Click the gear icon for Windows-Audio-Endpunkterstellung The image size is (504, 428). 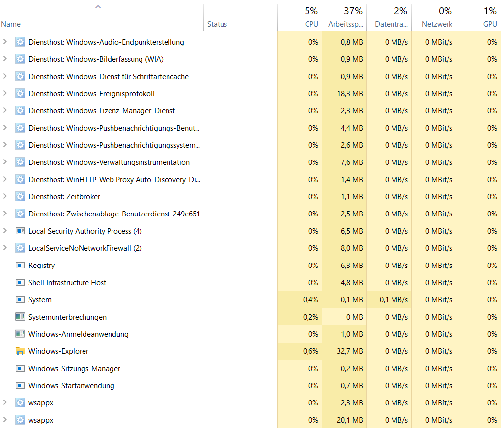coord(20,42)
